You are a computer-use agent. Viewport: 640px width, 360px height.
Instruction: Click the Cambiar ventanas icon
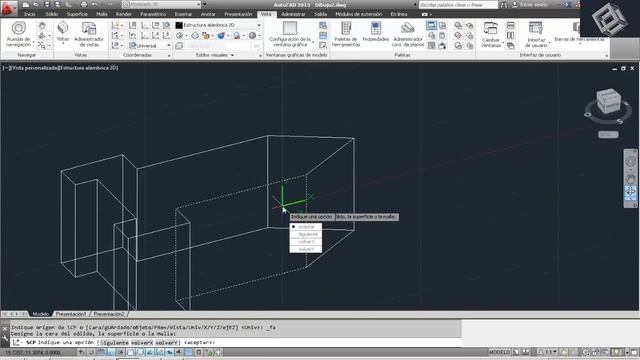pos(490,28)
